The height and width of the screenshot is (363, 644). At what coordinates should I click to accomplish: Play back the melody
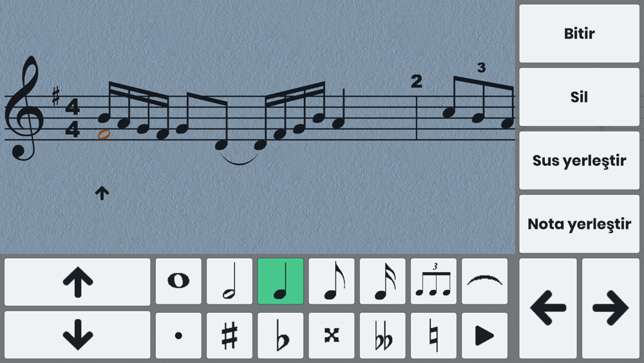coord(485,335)
